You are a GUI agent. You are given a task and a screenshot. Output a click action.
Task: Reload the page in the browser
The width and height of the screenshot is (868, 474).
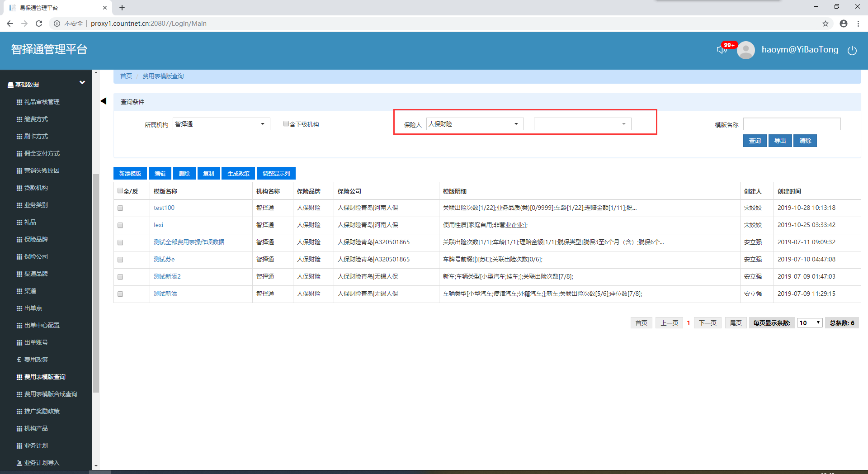point(39,24)
